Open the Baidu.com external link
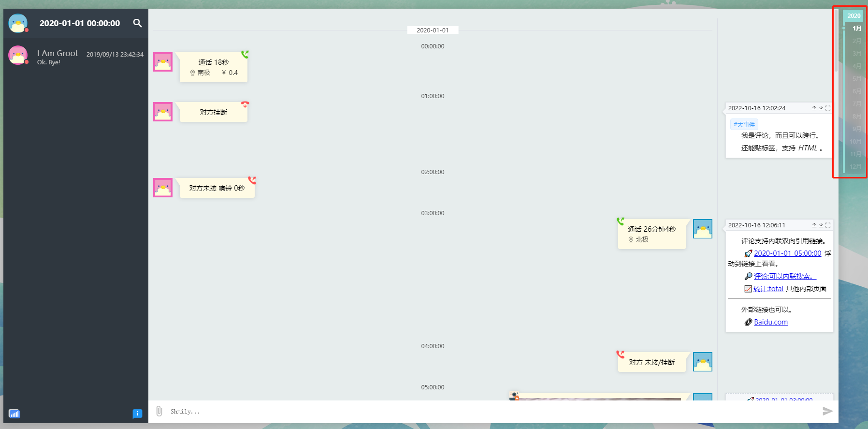 coord(770,322)
